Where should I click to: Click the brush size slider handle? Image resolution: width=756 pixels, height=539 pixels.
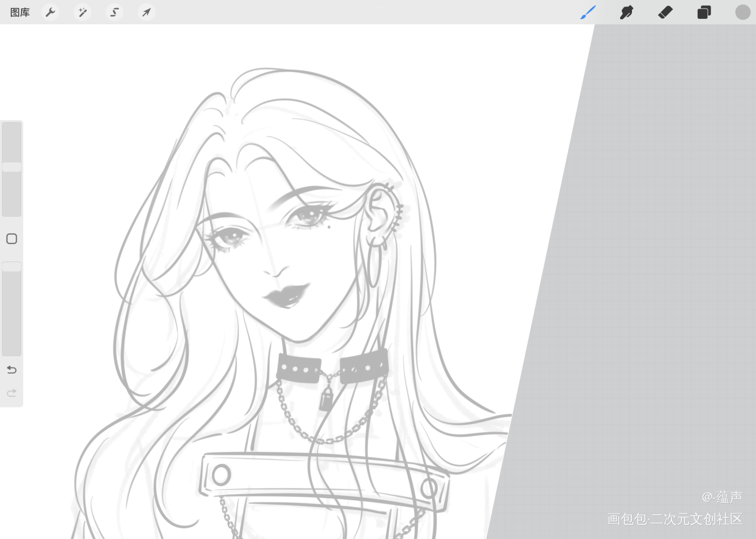pos(11,167)
